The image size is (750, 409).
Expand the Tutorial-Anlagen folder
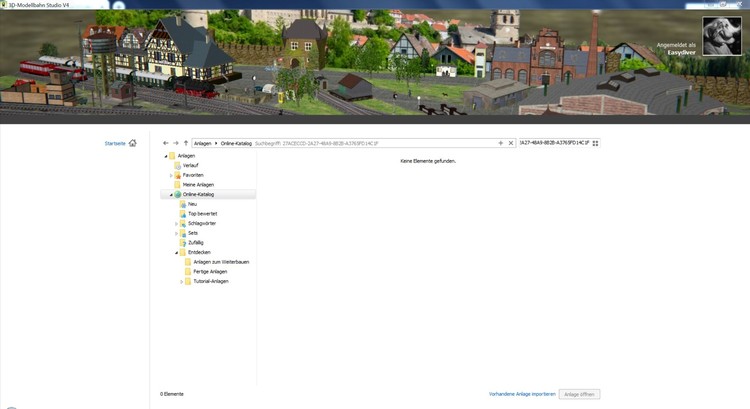pos(182,281)
